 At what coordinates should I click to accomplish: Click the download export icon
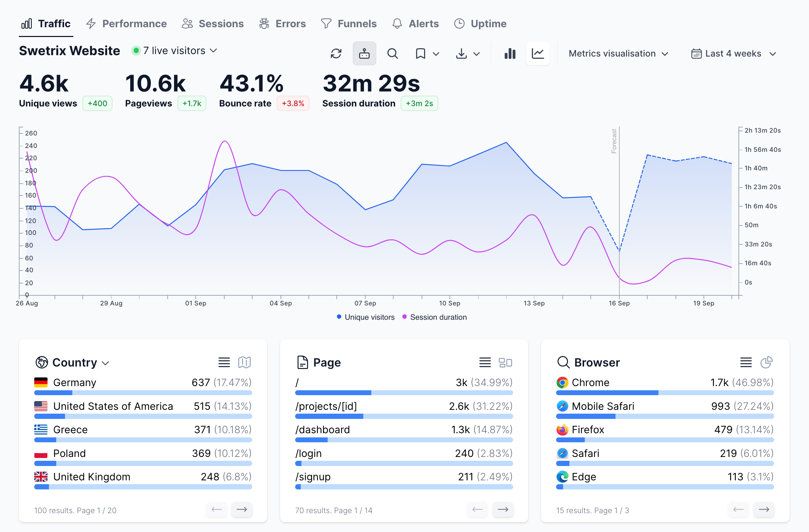tap(461, 54)
